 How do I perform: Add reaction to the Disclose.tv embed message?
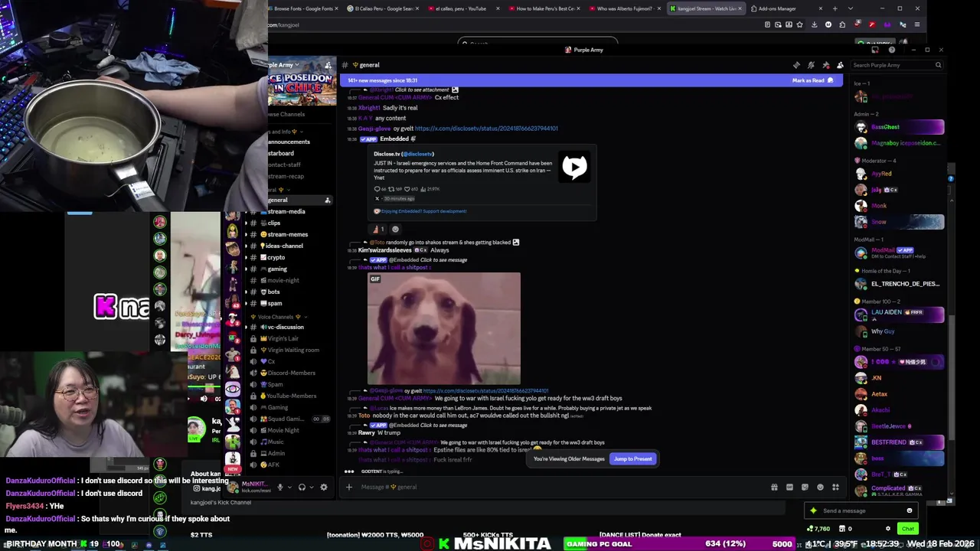395,229
